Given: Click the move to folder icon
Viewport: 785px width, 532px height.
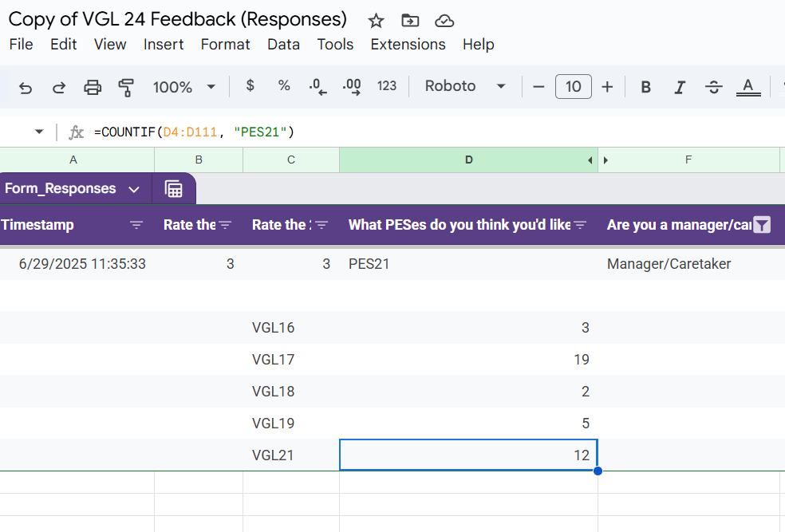Looking at the screenshot, I should 410,21.
